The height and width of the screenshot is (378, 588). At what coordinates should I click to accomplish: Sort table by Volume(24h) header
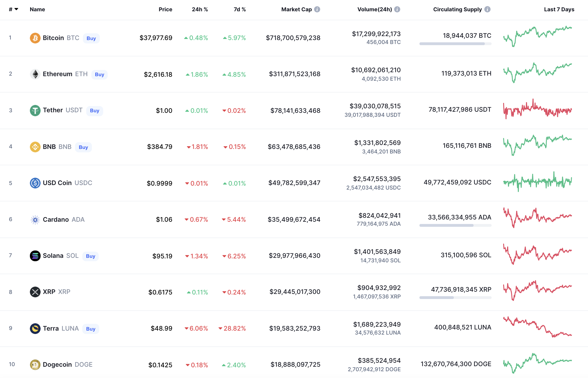pyautogui.click(x=375, y=9)
